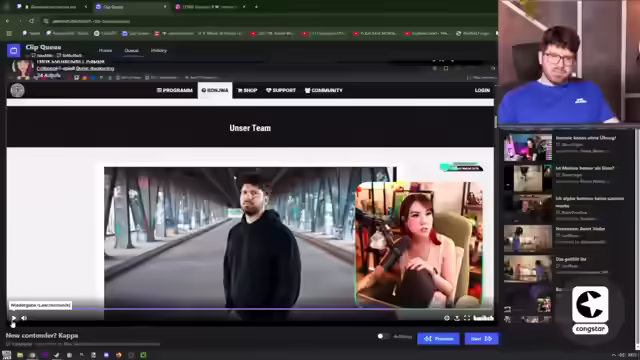The image size is (640, 360).
Task: Click the LOGIN link
Action: [x=482, y=90]
